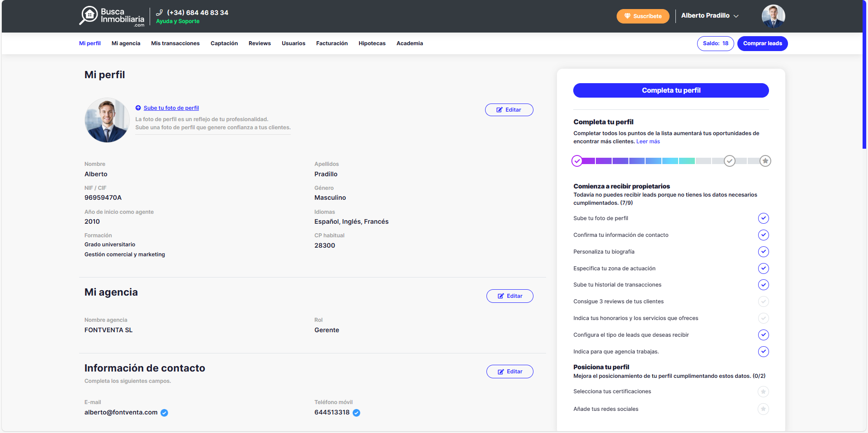Toggle the 'Indica tus honorarios' check circle

pos(763,318)
